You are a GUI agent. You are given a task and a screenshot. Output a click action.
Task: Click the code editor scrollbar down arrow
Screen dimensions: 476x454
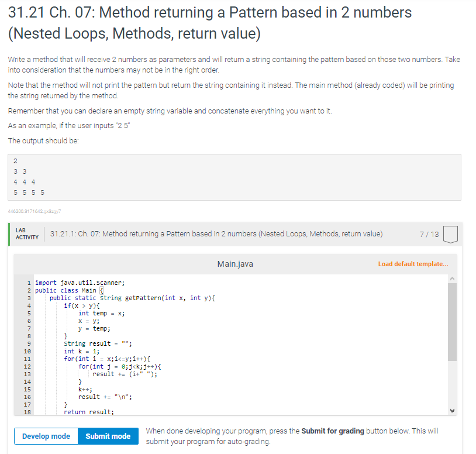click(451, 411)
